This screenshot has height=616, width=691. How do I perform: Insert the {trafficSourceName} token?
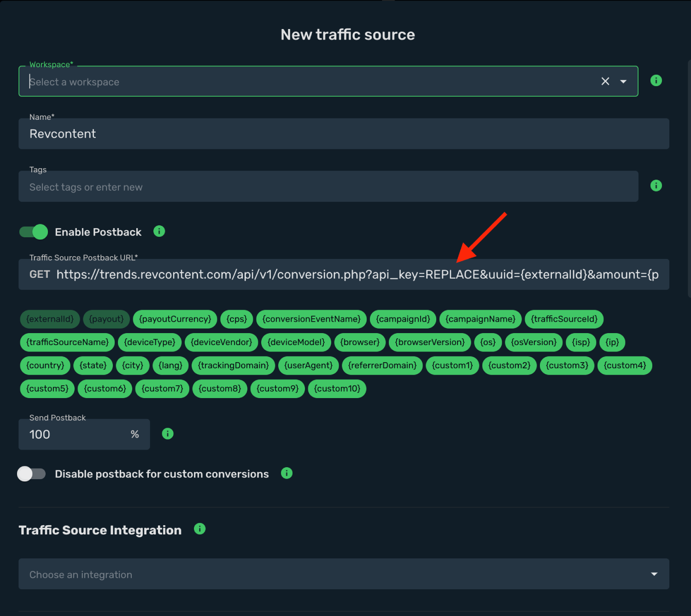[68, 342]
